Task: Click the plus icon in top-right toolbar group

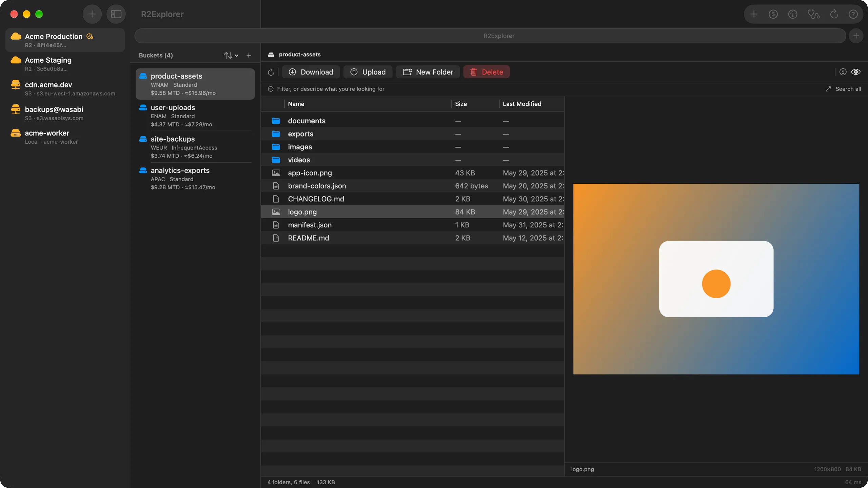Action: pos(754,14)
